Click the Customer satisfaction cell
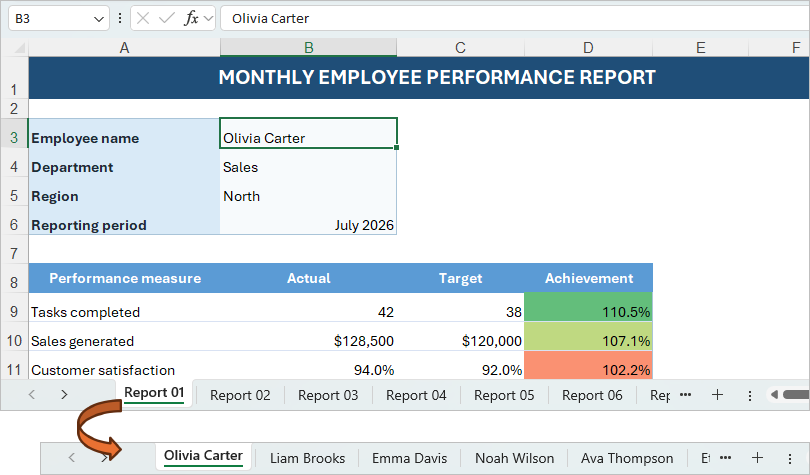 click(x=124, y=365)
